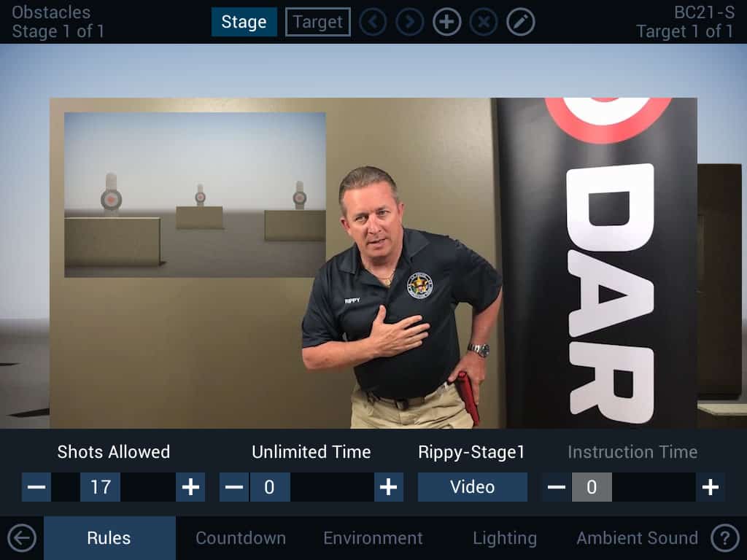
Task: Click 'Unlimited Time' label
Action: tap(311, 452)
